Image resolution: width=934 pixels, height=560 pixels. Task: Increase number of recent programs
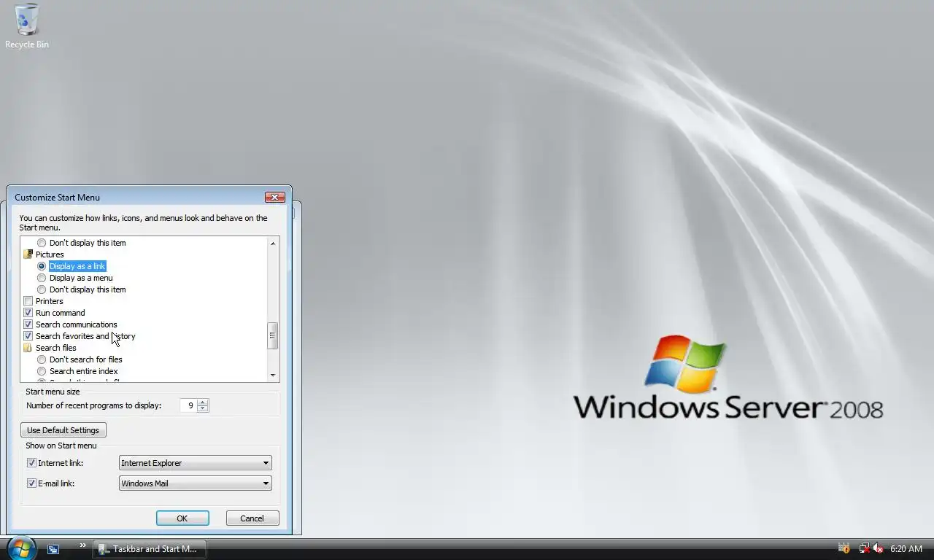coord(203,402)
